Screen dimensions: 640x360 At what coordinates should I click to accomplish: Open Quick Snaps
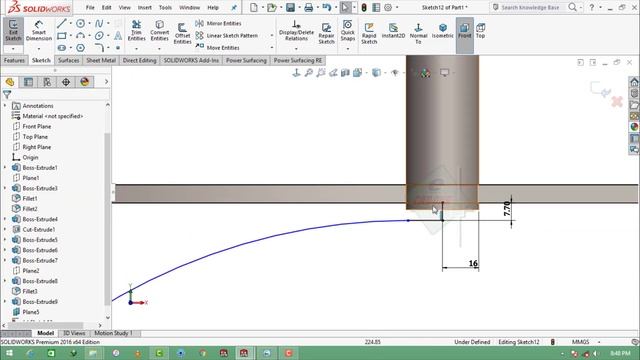click(348, 30)
